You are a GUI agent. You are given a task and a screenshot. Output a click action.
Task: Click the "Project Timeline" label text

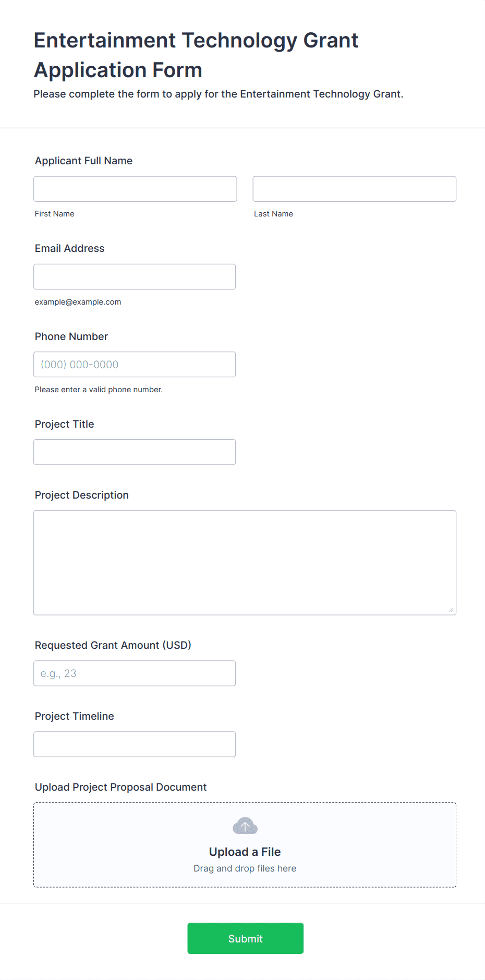click(x=74, y=716)
